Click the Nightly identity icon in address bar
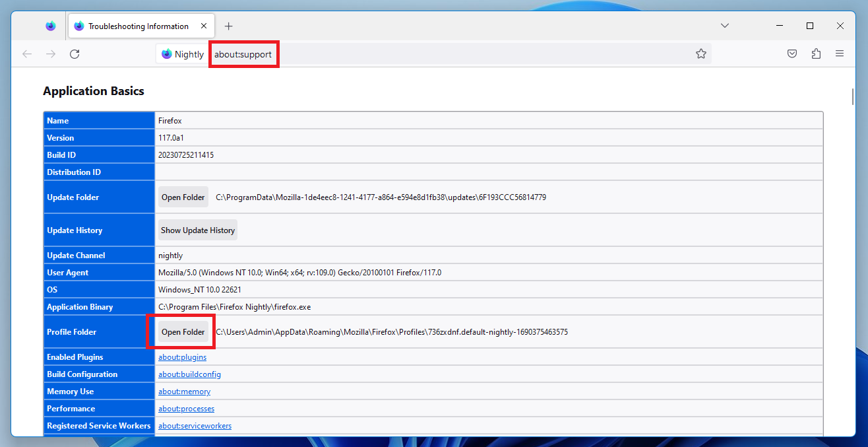This screenshot has width=868, height=447. pos(183,54)
